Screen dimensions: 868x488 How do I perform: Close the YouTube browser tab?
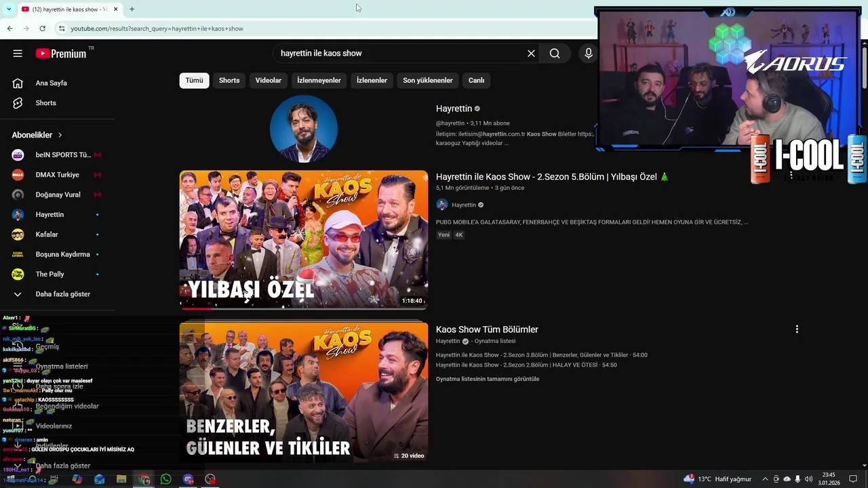(115, 9)
